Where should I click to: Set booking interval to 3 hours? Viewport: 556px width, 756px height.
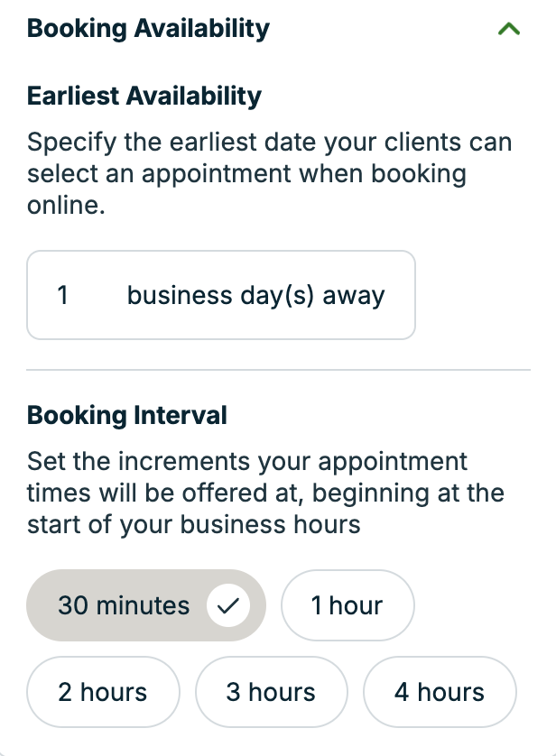tap(271, 692)
